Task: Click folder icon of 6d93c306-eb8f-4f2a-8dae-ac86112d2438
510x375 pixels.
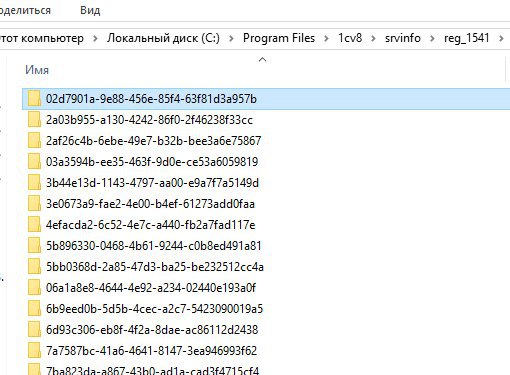Action: pyautogui.click(x=34, y=330)
